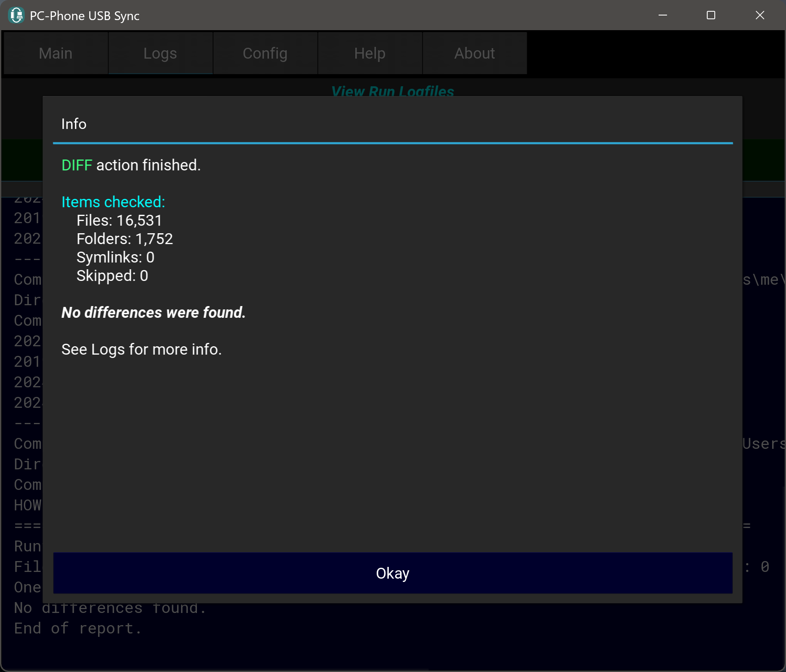
Task: Click the Files: 16,531 line
Action: pyautogui.click(x=119, y=221)
